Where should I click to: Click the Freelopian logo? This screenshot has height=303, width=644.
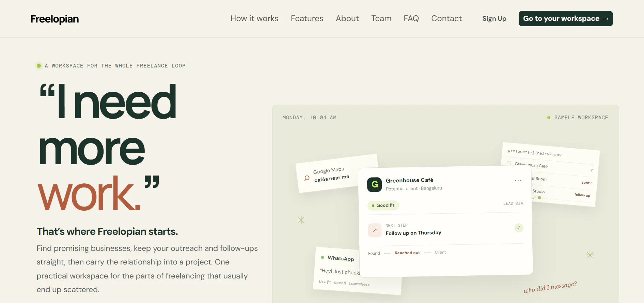(54, 19)
